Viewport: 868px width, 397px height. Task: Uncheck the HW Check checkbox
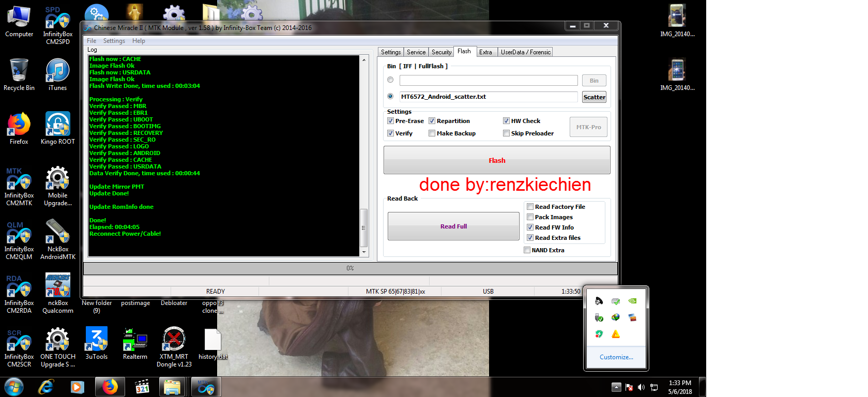507,121
